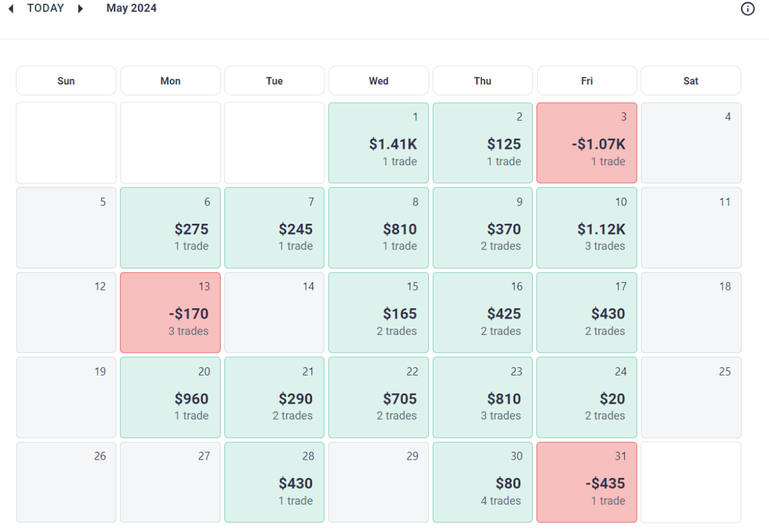Select the empty May 14 cell
This screenshot has height=532, width=769.
coord(275,313)
